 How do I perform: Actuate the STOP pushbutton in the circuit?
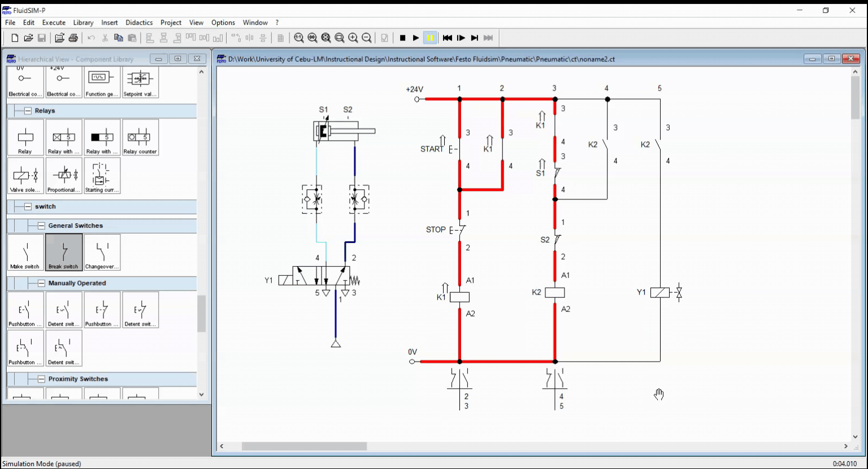pyautogui.click(x=458, y=230)
